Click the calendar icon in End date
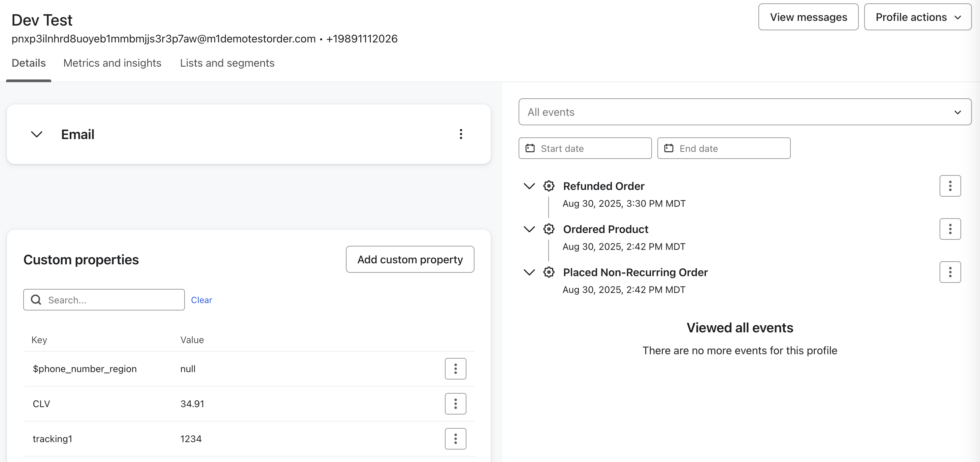 (x=669, y=148)
